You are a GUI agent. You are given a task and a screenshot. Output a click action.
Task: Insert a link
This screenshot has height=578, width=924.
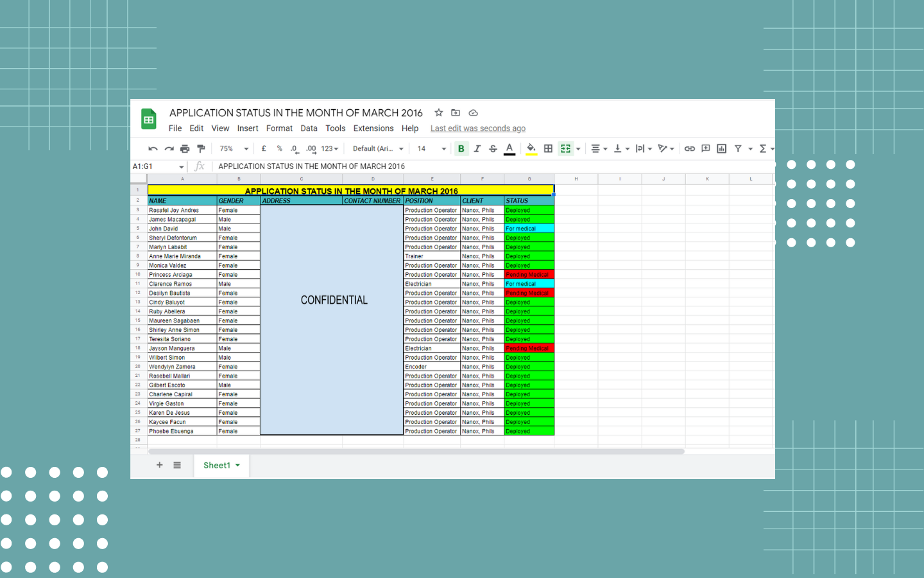(x=690, y=148)
